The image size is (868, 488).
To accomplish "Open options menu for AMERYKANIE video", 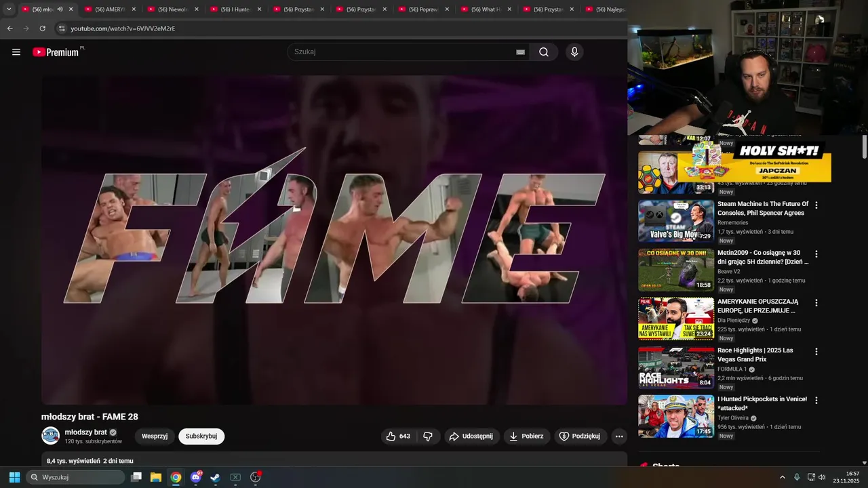I will 816,303.
